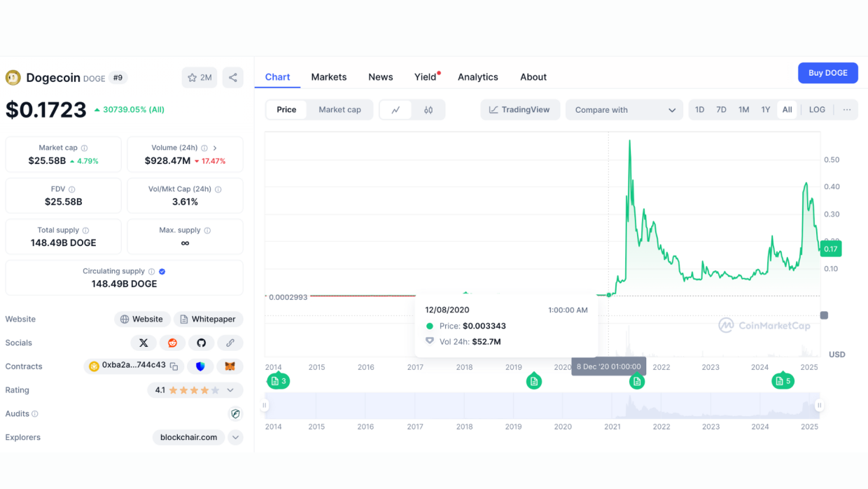Switch to candlestick chart icon
The height and width of the screenshot is (489, 868).
click(428, 110)
